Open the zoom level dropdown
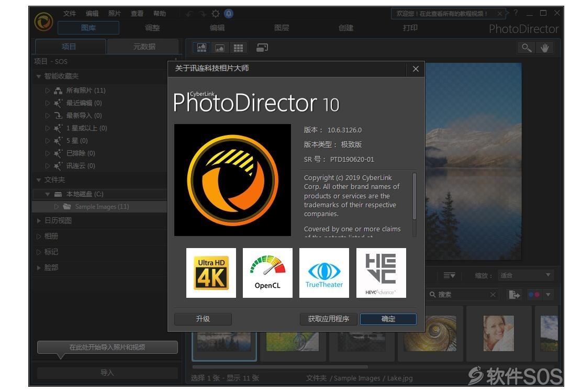Image resolution: width=571 pixels, height=392 pixels. pyautogui.click(x=525, y=275)
